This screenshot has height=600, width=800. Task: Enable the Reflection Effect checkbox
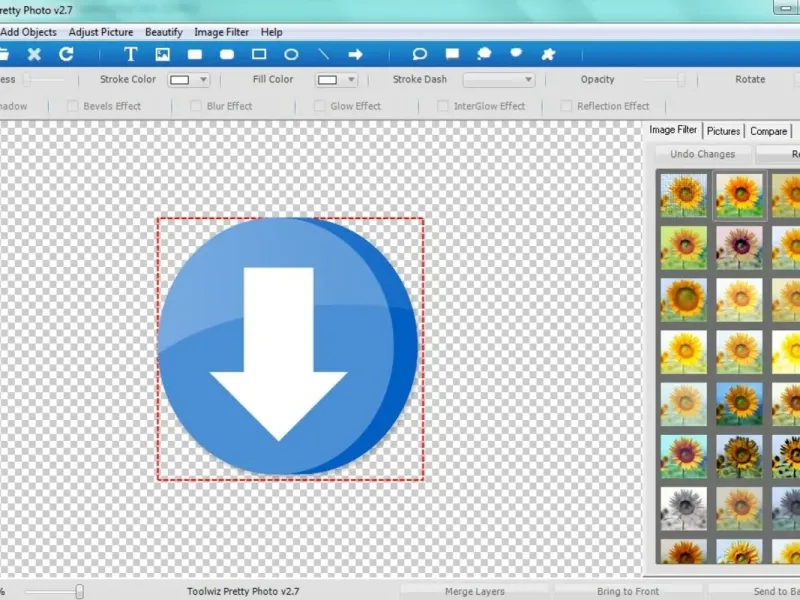tap(566, 106)
